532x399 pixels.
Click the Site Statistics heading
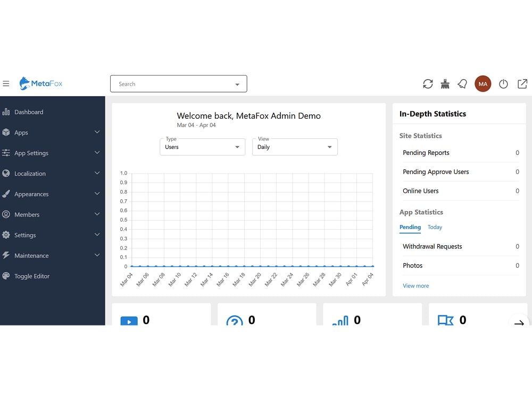pos(420,136)
